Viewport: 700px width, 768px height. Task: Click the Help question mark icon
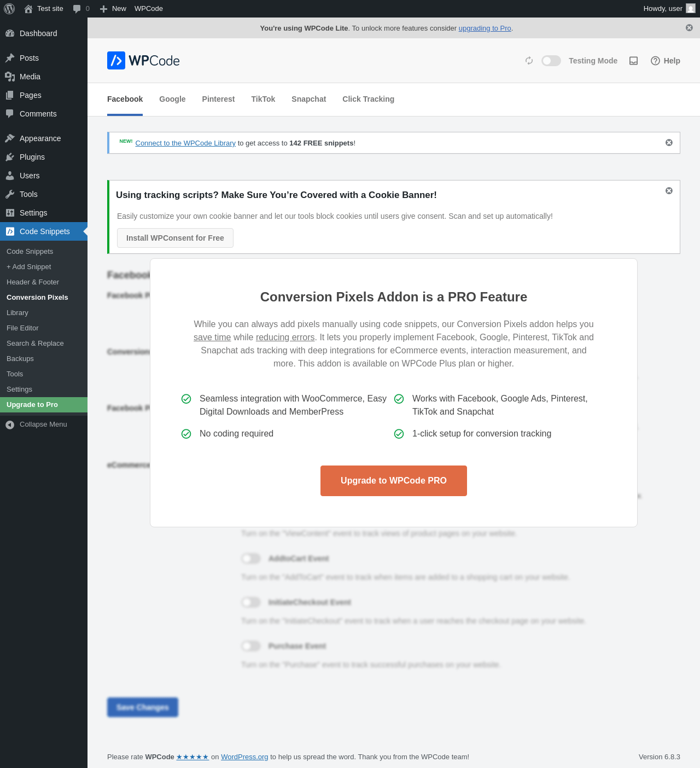tap(655, 61)
